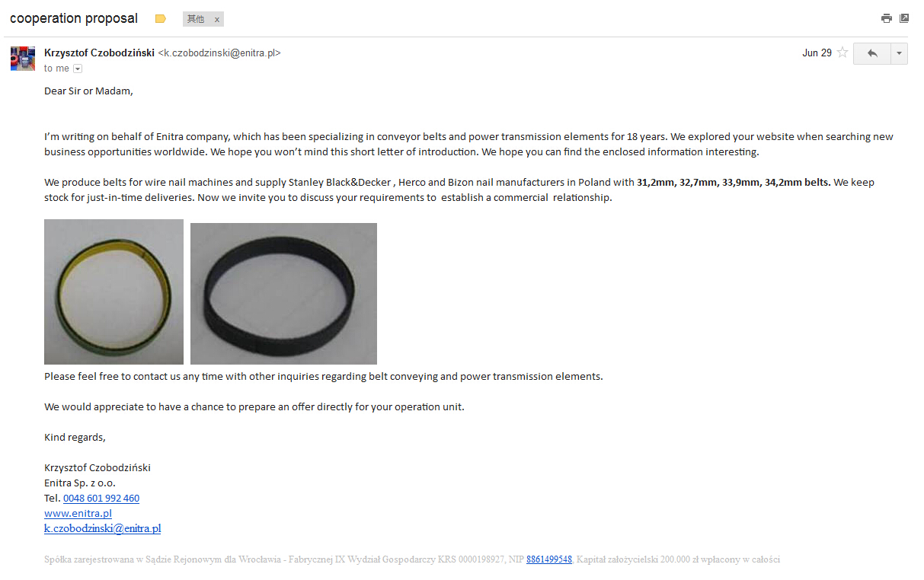Viewport: 924px width, 580px height.
Task: Open the black belt image
Action: [283, 294]
